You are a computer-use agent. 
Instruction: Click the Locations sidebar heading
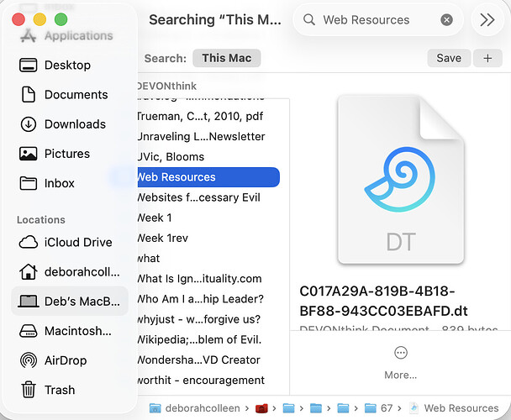(x=41, y=219)
